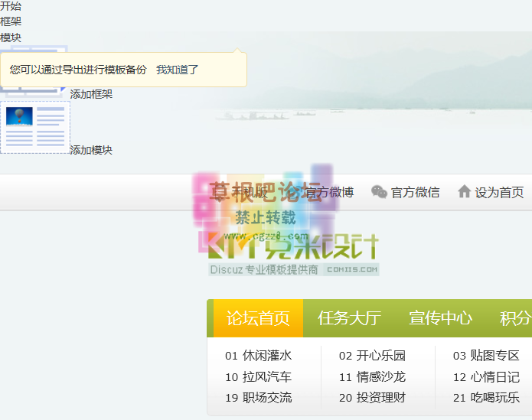This screenshot has width=532, height=420.
Task: Click the 添加模块 label
Action: [x=91, y=150]
